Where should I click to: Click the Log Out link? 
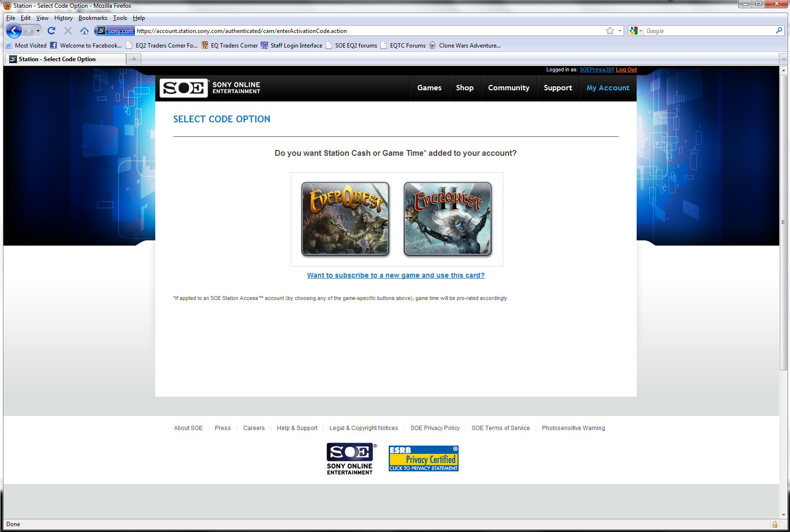pyautogui.click(x=626, y=70)
